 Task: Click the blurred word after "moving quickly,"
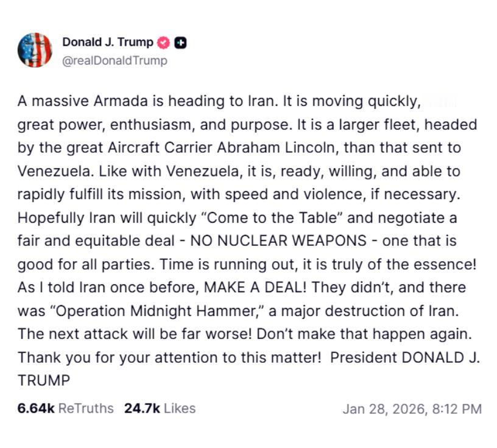tap(442, 101)
